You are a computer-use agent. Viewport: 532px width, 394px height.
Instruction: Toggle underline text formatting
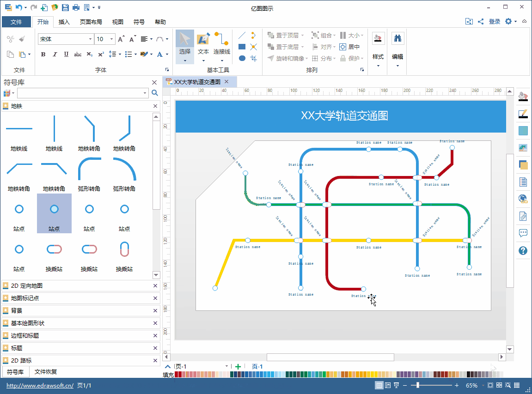click(x=66, y=55)
